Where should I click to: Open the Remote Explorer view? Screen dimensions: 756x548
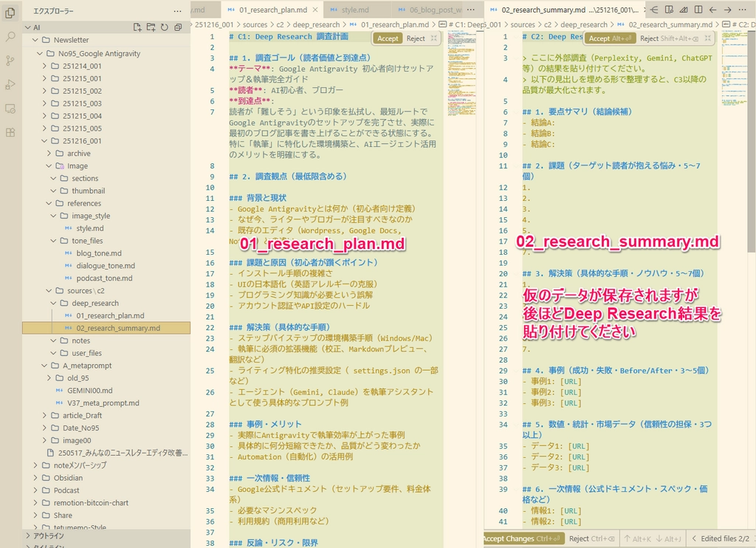coord(10,109)
